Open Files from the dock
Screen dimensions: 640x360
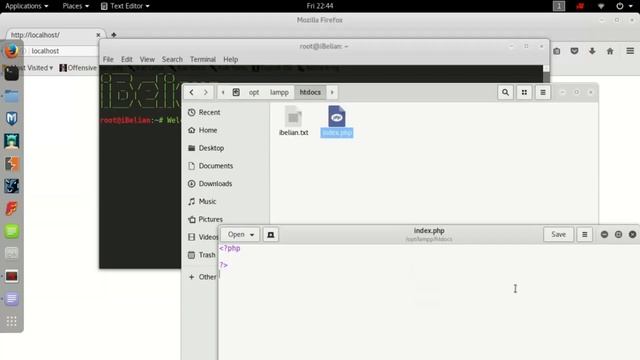(x=11, y=96)
